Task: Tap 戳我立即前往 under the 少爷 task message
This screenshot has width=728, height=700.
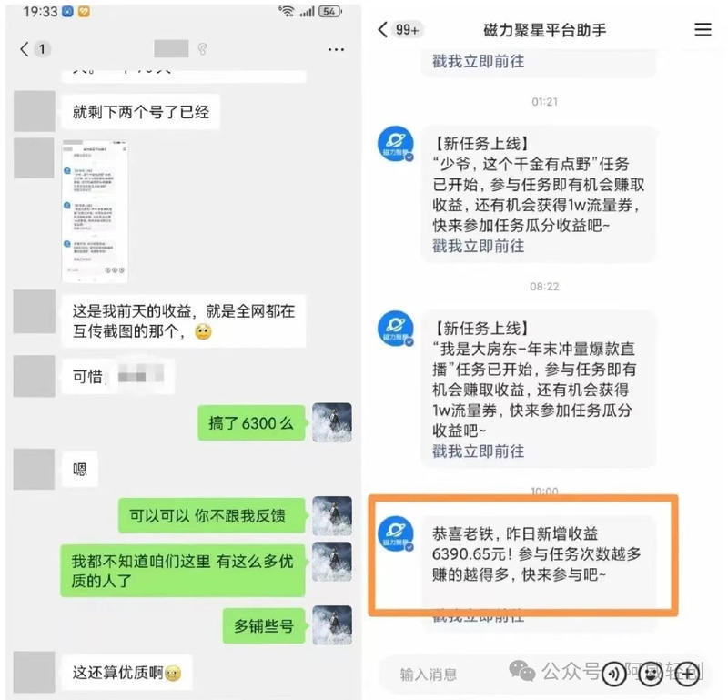Action: coord(479,246)
